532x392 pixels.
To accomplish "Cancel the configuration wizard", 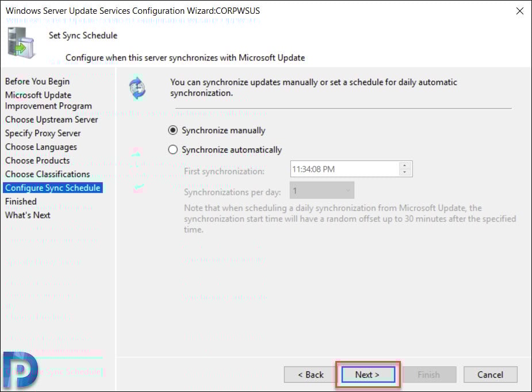I will tap(490, 375).
